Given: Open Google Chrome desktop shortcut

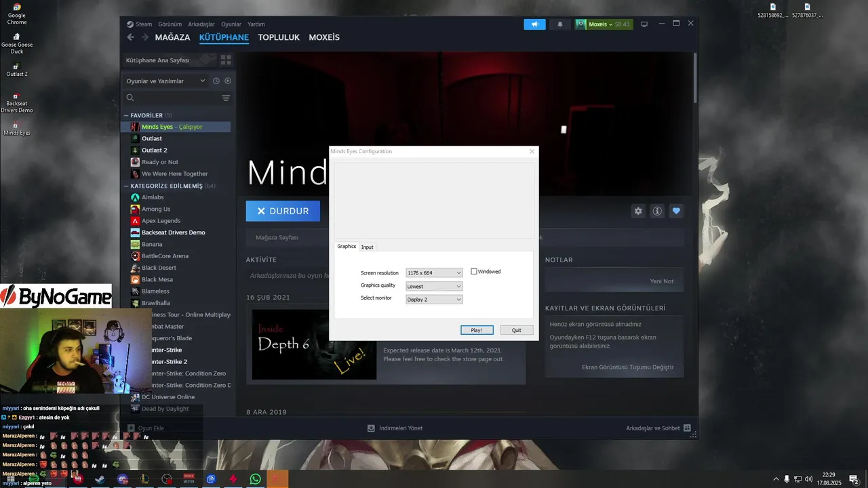Looking at the screenshot, I should 17,14.
